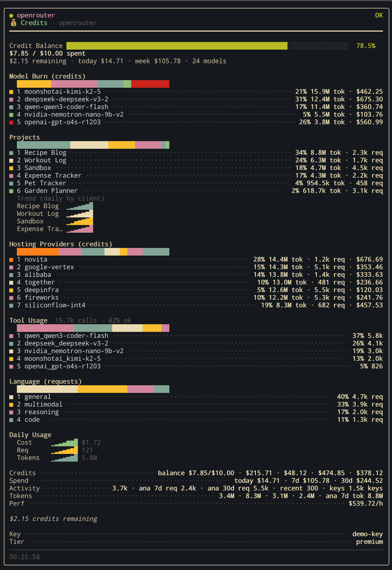Select the deepseek-deepseek-v3-2 model burn row
Screen dimensions: 392x570
click(x=196, y=99)
